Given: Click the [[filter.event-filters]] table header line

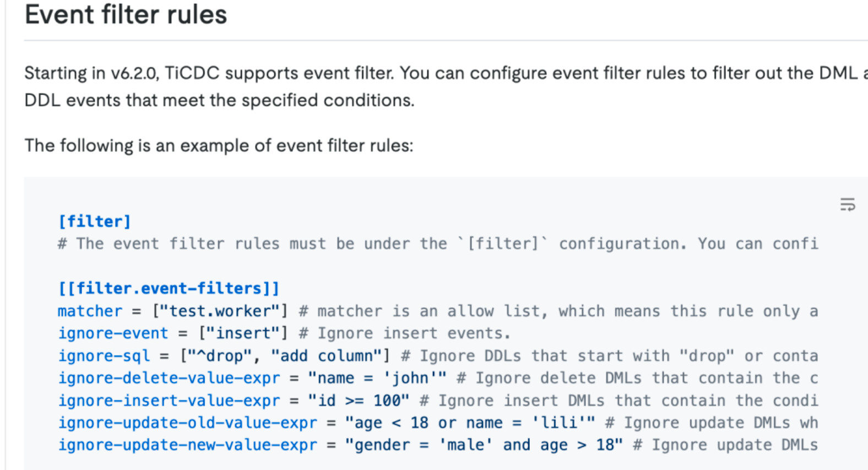Looking at the screenshot, I should point(169,288).
